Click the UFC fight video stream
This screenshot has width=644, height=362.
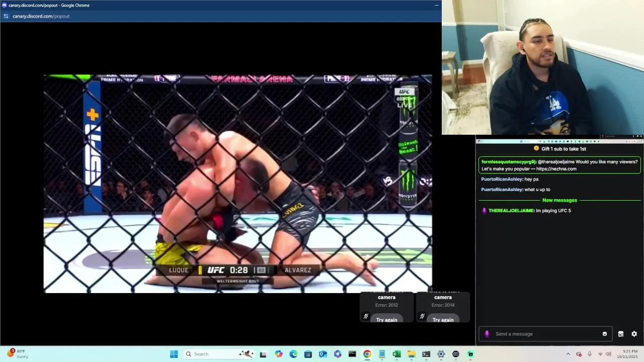tap(237, 184)
